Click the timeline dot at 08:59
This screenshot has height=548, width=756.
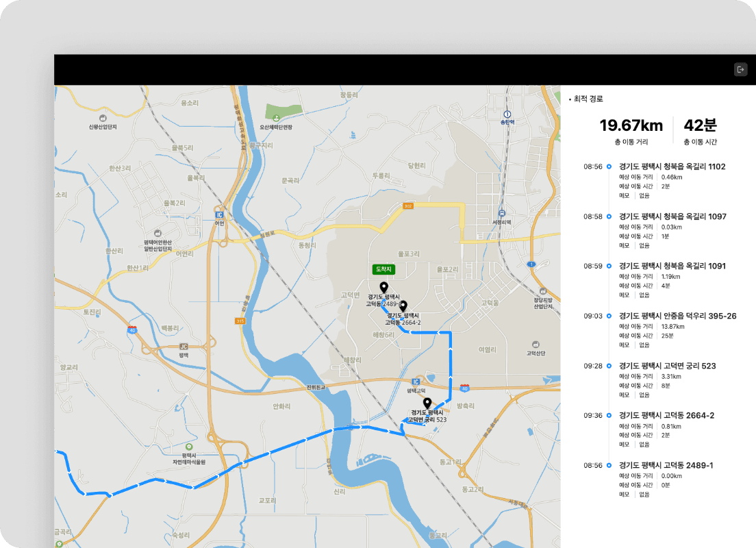point(609,266)
